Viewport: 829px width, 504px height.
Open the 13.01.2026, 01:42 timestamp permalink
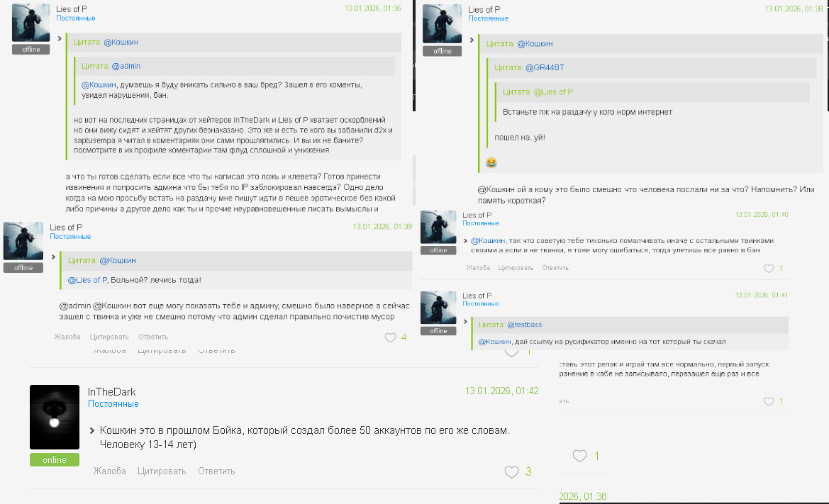502,391
